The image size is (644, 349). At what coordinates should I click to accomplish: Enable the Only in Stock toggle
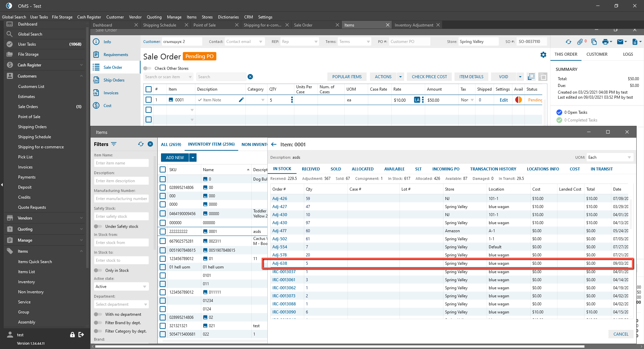click(x=98, y=270)
